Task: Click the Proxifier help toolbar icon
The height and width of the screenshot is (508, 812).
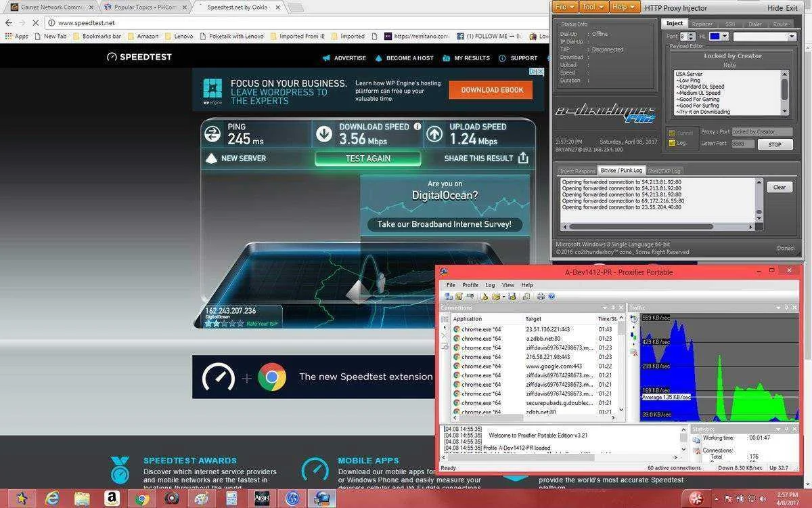Action: pos(551,296)
